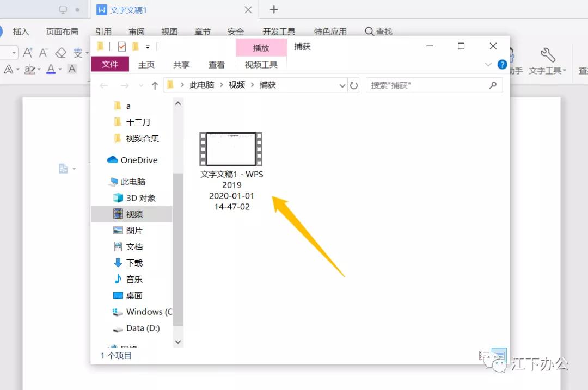Click the wrench 文字工具 icon in WPS
Image resolution: width=588 pixels, height=390 pixels.
tap(548, 55)
